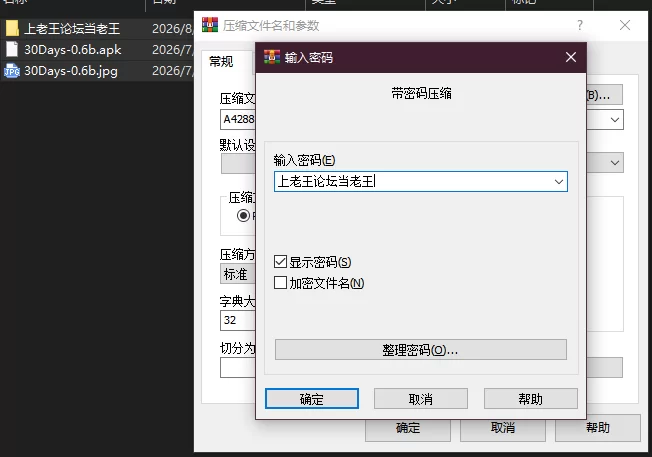Switch to the 常规 tab
The width and height of the screenshot is (652, 457).
click(x=221, y=62)
